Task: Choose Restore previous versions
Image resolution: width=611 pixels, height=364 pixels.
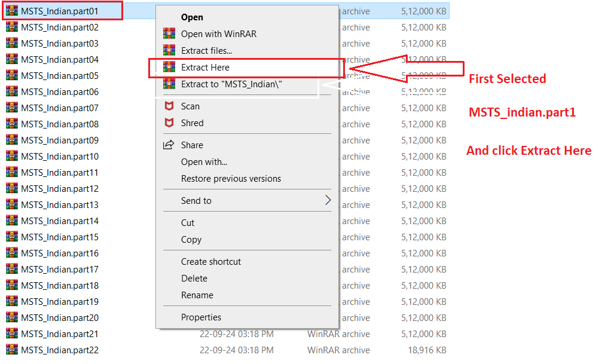Action: tap(231, 179)
